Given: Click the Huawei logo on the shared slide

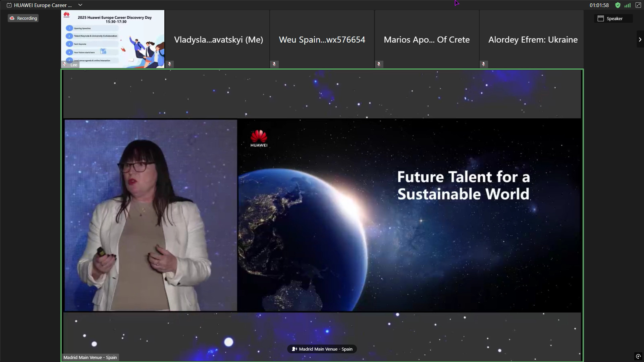Looking at the screenshot, I should pos(259,138).
